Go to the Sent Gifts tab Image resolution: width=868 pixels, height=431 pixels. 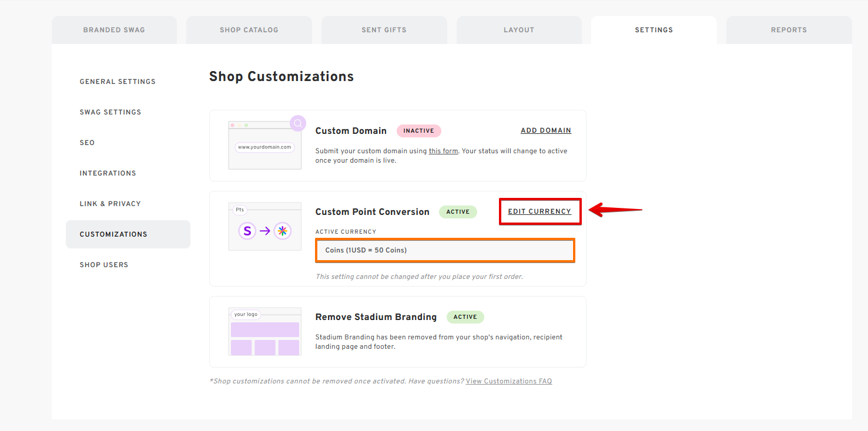(384, 30)
